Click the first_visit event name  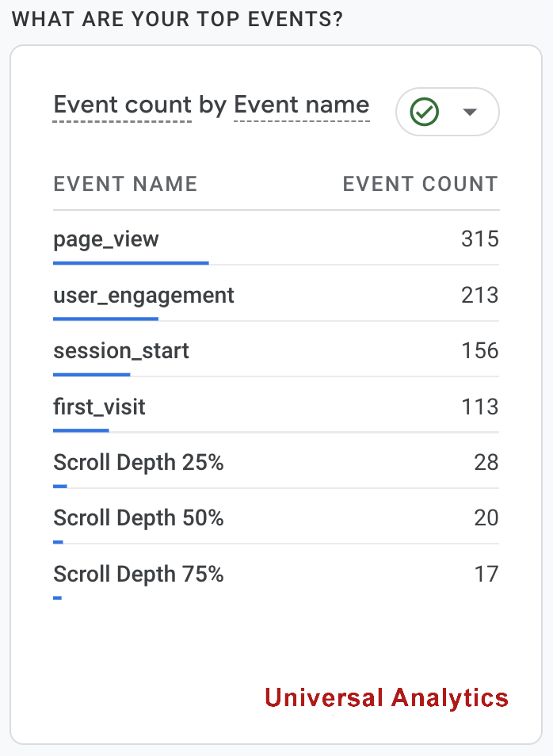(99, 407)
